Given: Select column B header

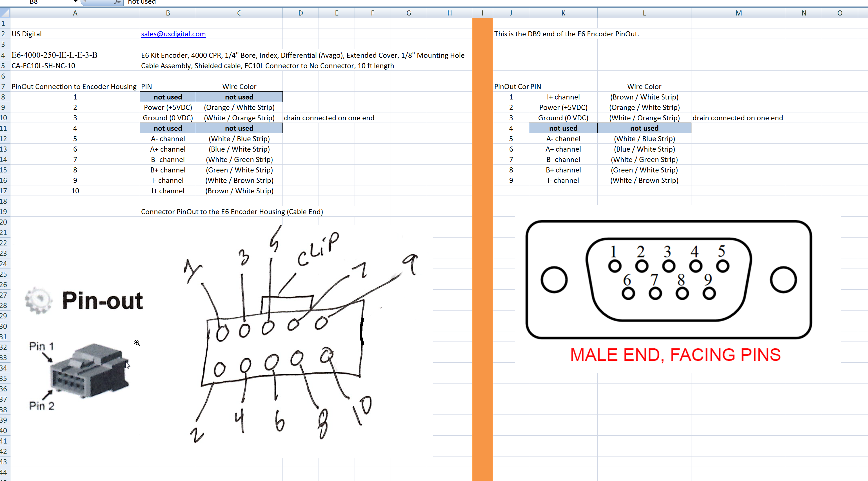Looking at the screenshot, I should pos(168,13).
